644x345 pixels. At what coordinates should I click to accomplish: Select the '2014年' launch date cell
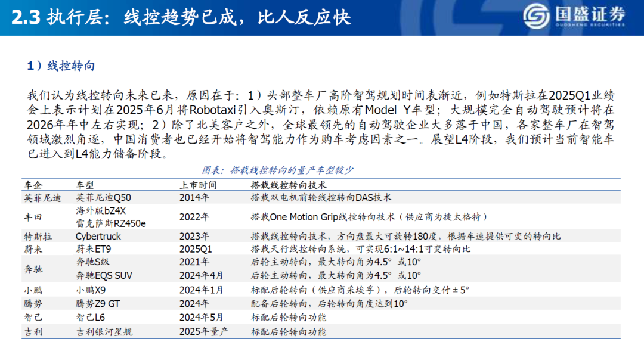point(194,198)
